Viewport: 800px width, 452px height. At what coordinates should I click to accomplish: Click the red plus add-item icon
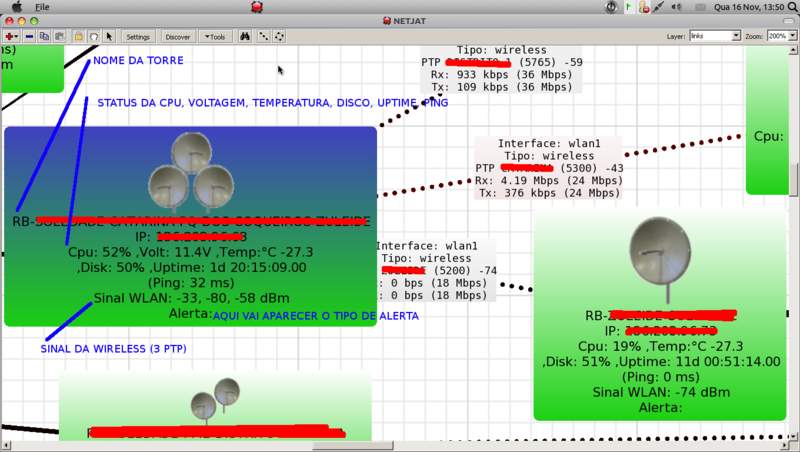point(11,37)
